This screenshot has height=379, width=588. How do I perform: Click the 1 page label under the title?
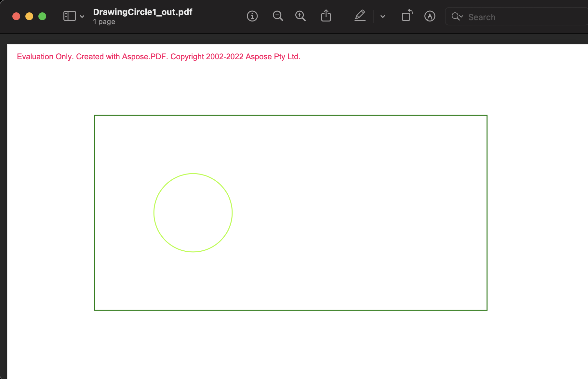pyautogui.click(x=104, y=21)
